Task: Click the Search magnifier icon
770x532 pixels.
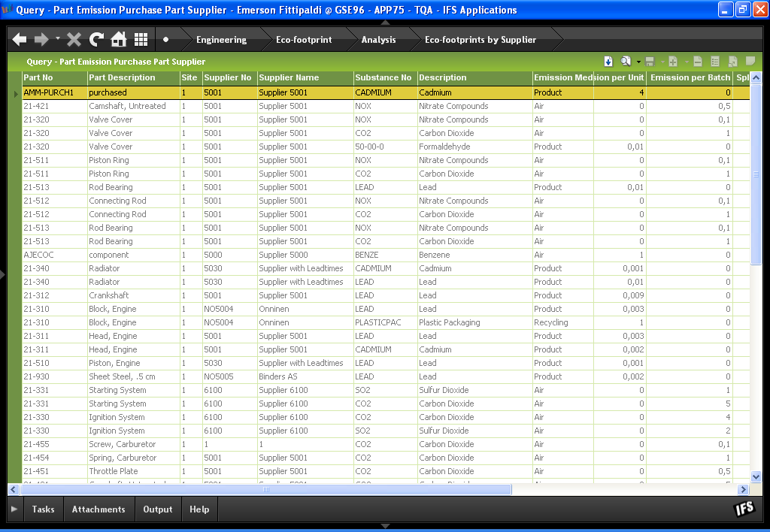Action: [x=626, y=62]
